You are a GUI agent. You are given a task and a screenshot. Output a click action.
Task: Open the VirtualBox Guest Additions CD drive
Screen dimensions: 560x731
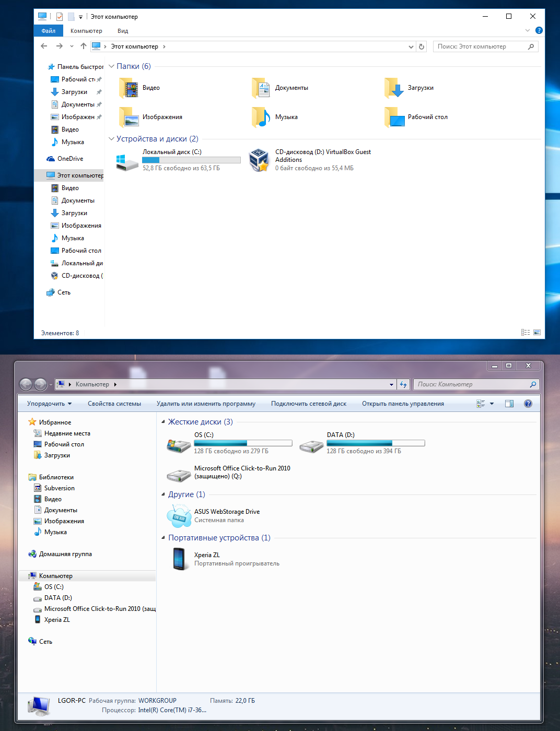tap(259, 160)
